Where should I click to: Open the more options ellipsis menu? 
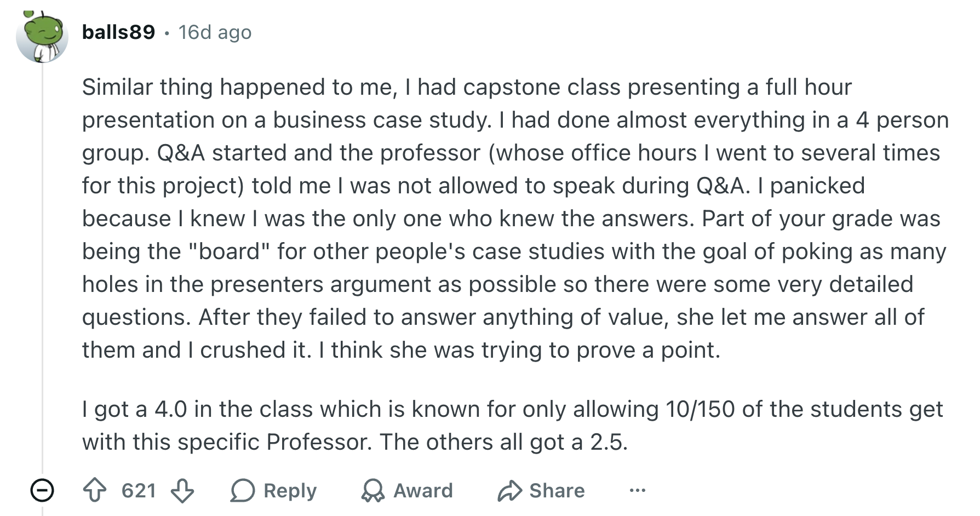tap(638, 490)
